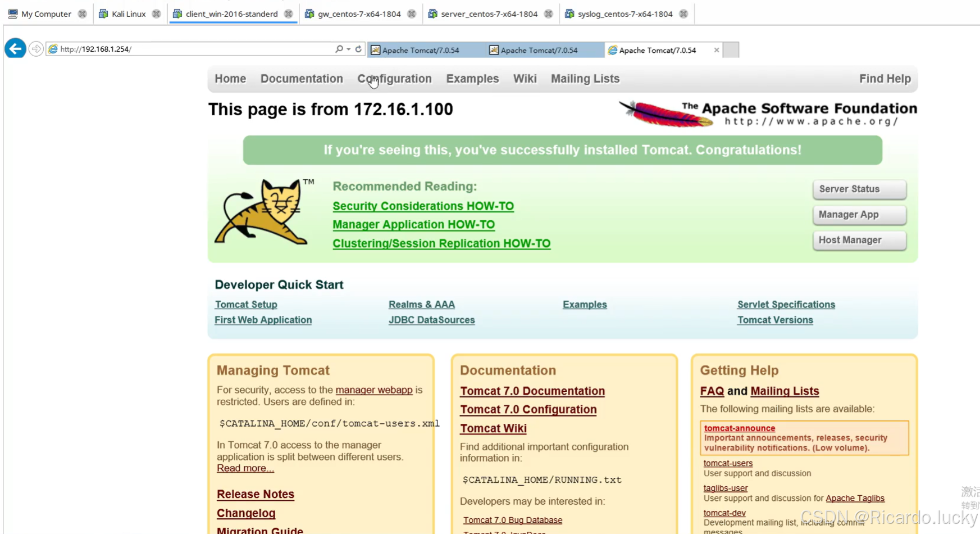
Task: Open Wiki in the Tomcat navigation bar
Action: point(525,79)
